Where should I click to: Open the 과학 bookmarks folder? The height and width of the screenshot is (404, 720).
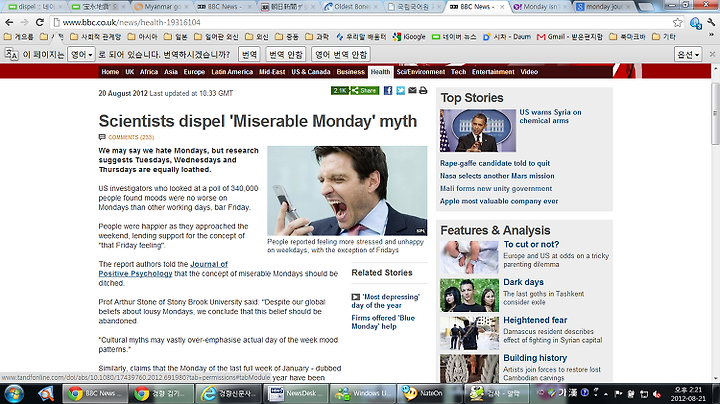317,37
